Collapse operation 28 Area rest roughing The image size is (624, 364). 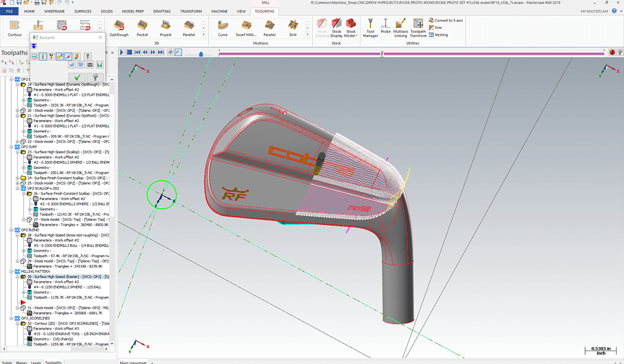18,235
